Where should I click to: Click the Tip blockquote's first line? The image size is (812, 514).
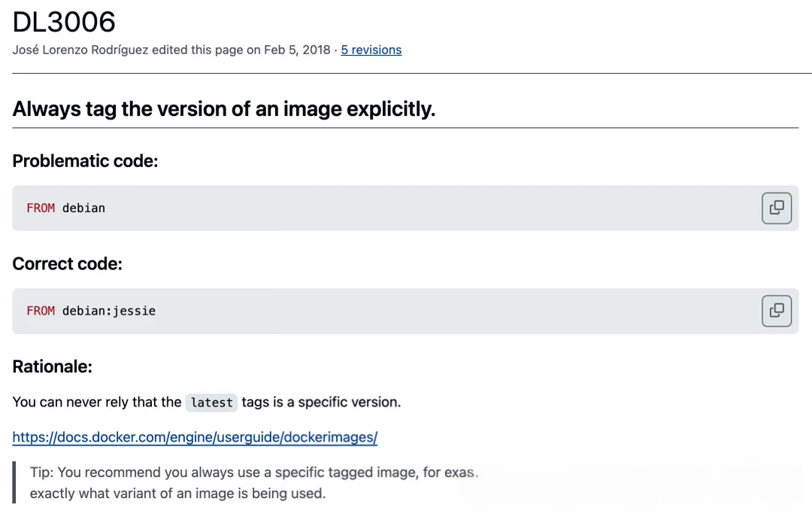click(x=253, y=473)
